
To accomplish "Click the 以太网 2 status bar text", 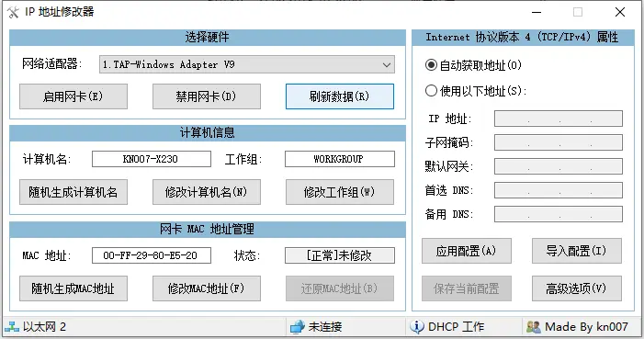I will pos(44,327).
